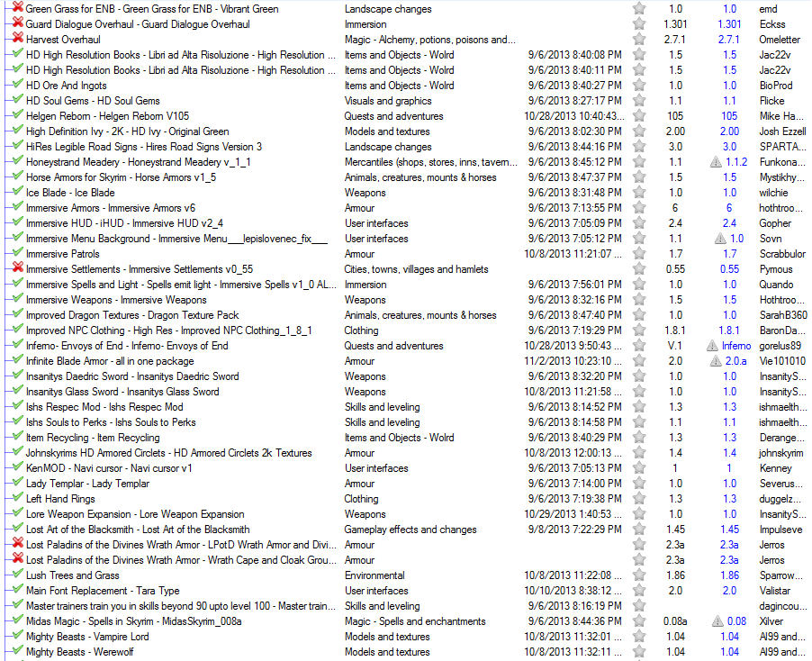
Task: Select the Immersive HUD - iHUD mod row
Action: click(x=406, y=223)
